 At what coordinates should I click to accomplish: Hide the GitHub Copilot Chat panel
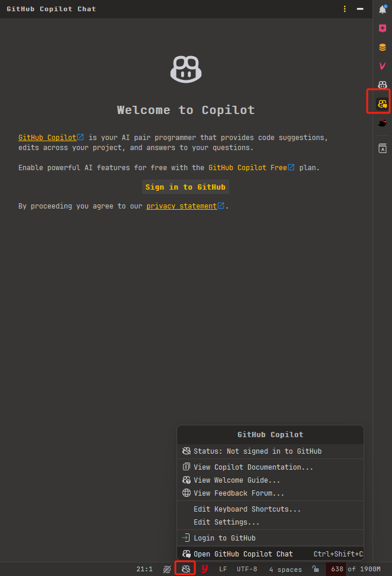(360, 9)
